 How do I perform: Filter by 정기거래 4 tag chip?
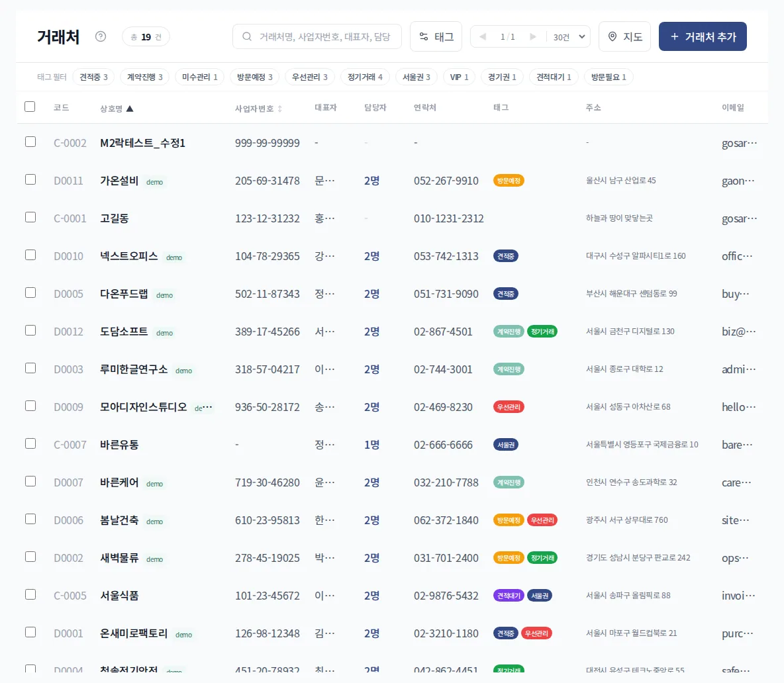point(365,77)
